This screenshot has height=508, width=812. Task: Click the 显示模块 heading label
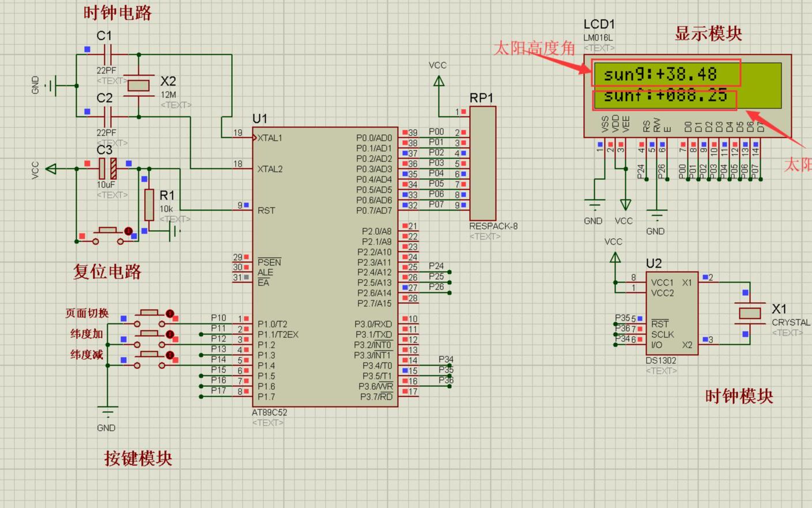(x=708, y=33)
